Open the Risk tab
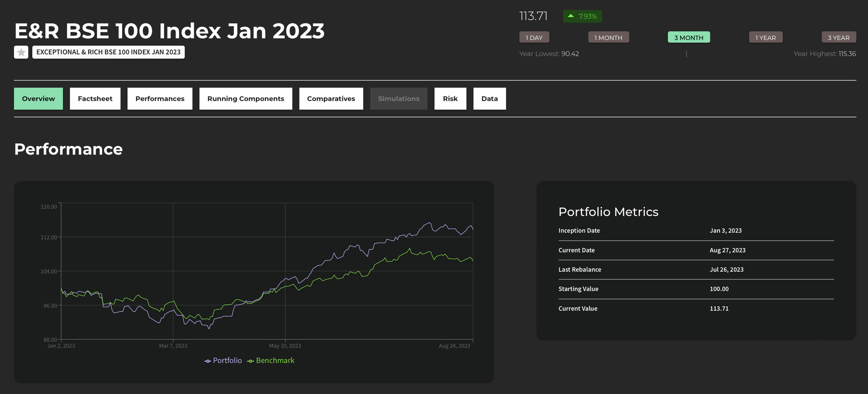The height and width of the screenshot is (394, 868). [x=450, y=98]
